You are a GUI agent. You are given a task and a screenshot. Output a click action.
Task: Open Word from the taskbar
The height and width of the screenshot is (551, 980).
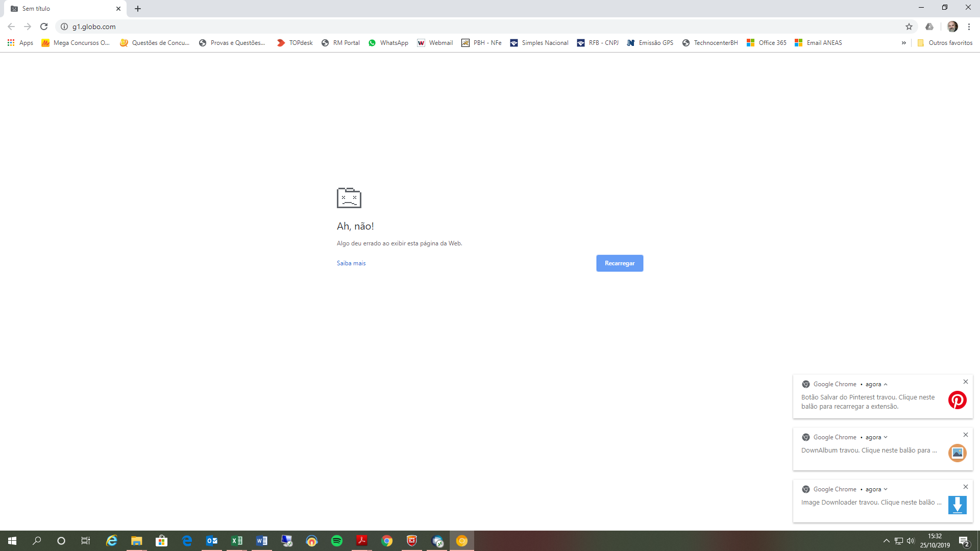pyautogui.click(x=262, y=540)
